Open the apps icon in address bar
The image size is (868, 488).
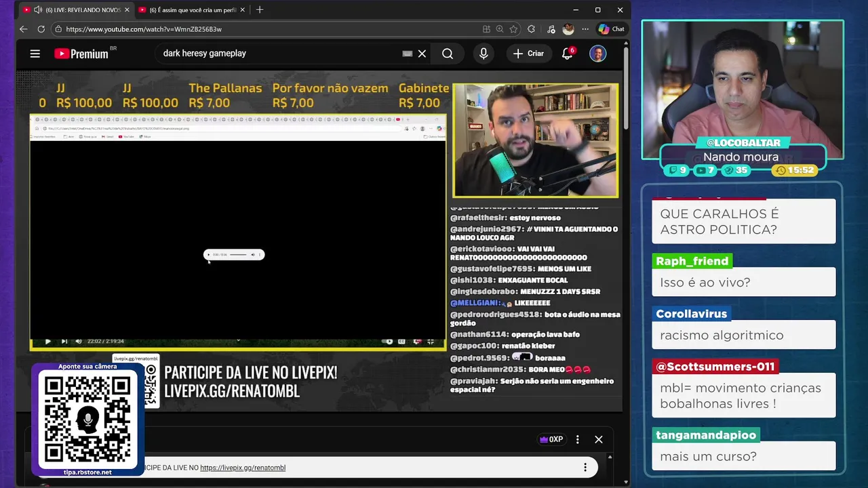click(x=486, y=29)
